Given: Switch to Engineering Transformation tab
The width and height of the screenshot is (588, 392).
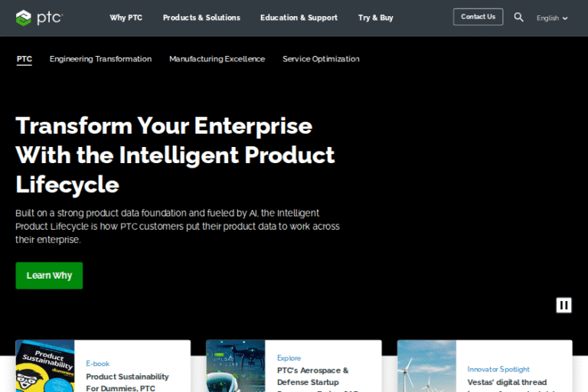Looking at the screenshot, I should [x=100, y=59].
